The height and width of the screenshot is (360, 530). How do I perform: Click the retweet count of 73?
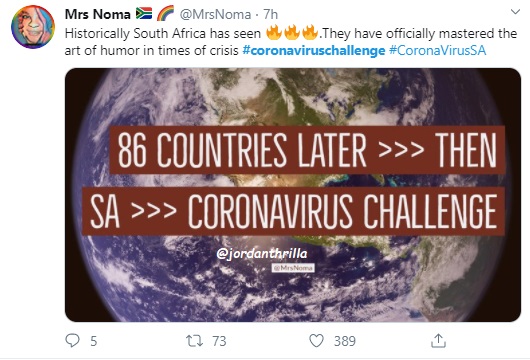pyautogui.click(x=219, y=341)
